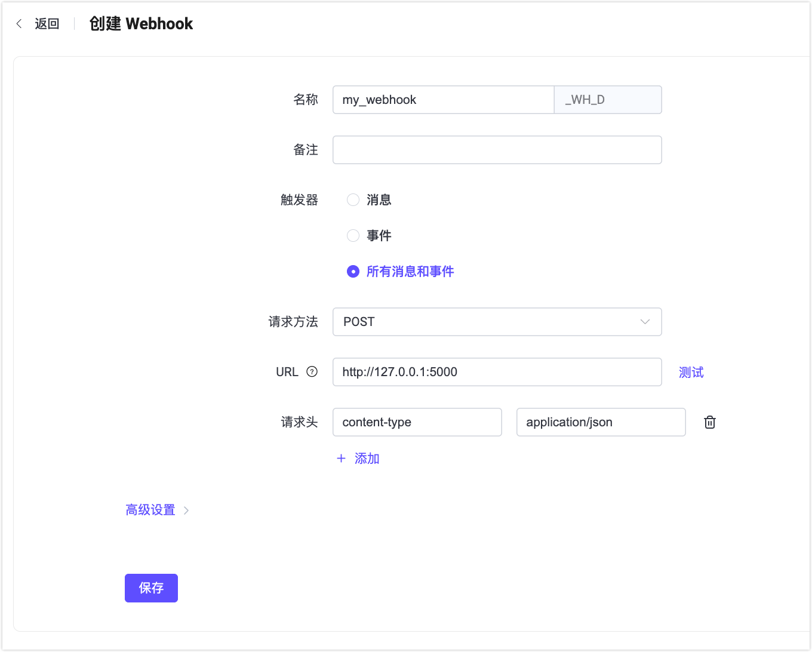Click the 保存 save button
Viewport: 812px width, 652px height.
[x=151, y=588]
